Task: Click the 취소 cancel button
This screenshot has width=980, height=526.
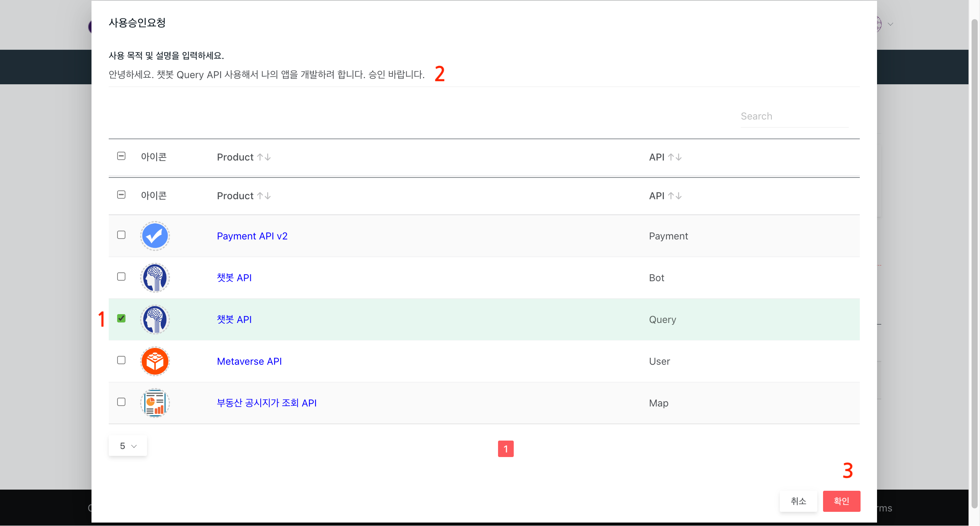Action: pos(798,501)
